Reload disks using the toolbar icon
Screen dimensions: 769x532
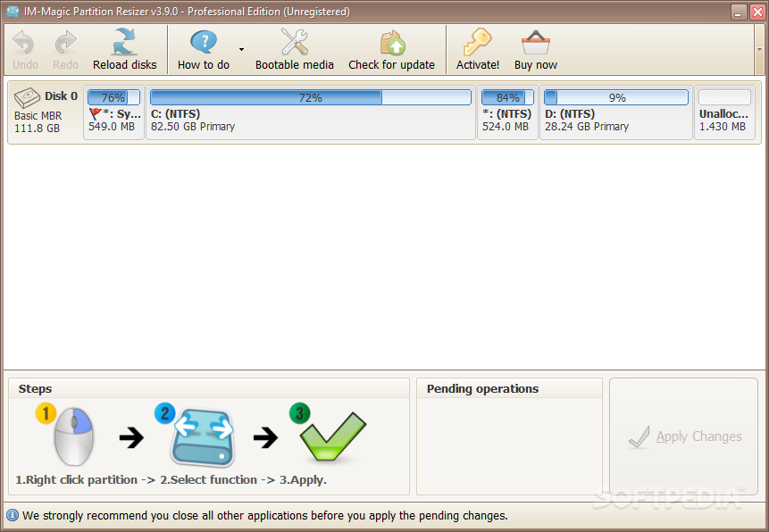click(124, 41)
